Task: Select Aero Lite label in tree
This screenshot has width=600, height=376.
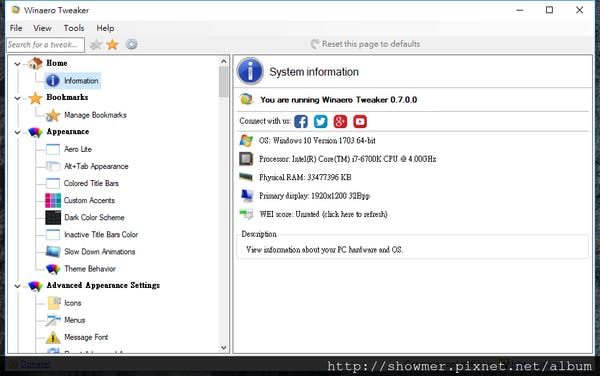Action: [78, 149]
